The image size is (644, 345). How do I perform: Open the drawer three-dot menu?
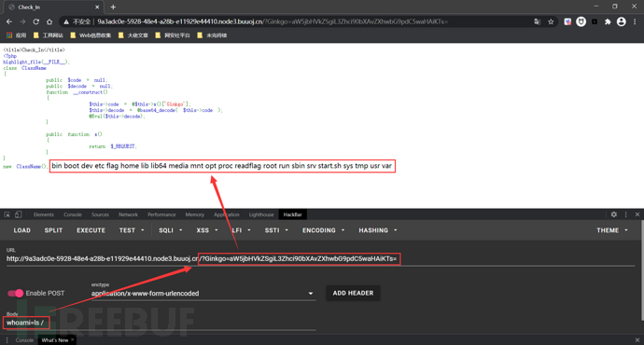pos(7,340)
